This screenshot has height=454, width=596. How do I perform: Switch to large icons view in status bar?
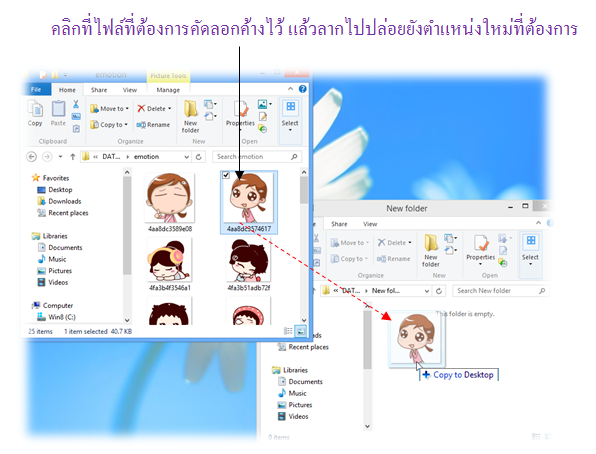point(301,331)
